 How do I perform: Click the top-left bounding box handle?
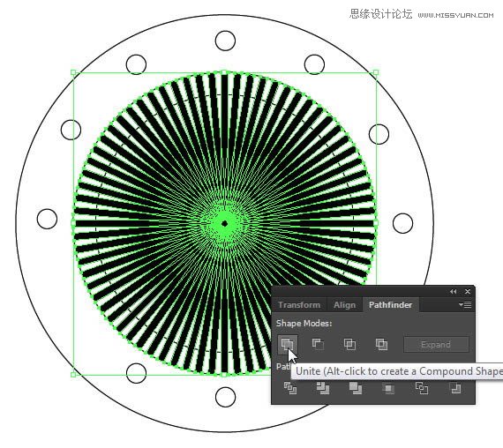coord(73,72)
